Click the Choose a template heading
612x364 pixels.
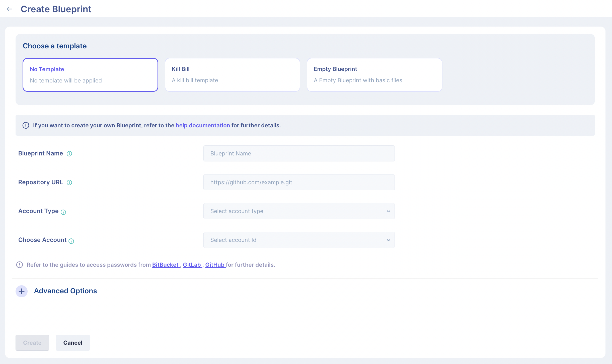[55, 46]
